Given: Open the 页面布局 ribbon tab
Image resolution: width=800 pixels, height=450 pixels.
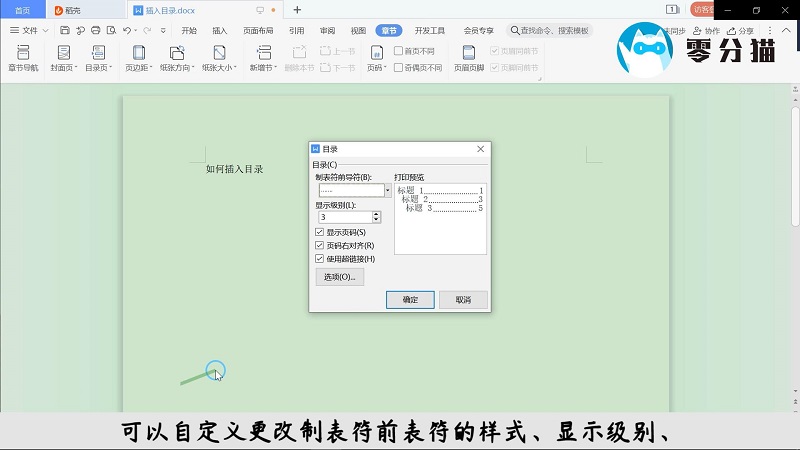Looking at the screenshot, I should (x=258, y=31).
